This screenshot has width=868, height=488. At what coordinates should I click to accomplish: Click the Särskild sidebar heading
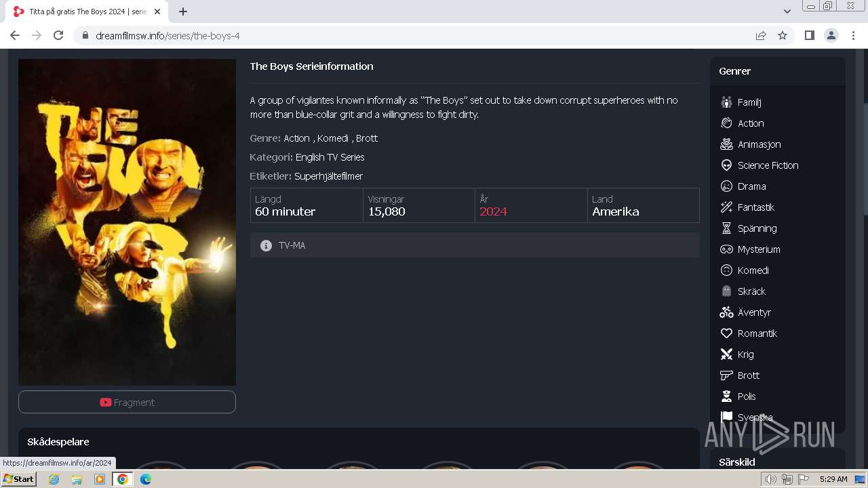[737, 462]
